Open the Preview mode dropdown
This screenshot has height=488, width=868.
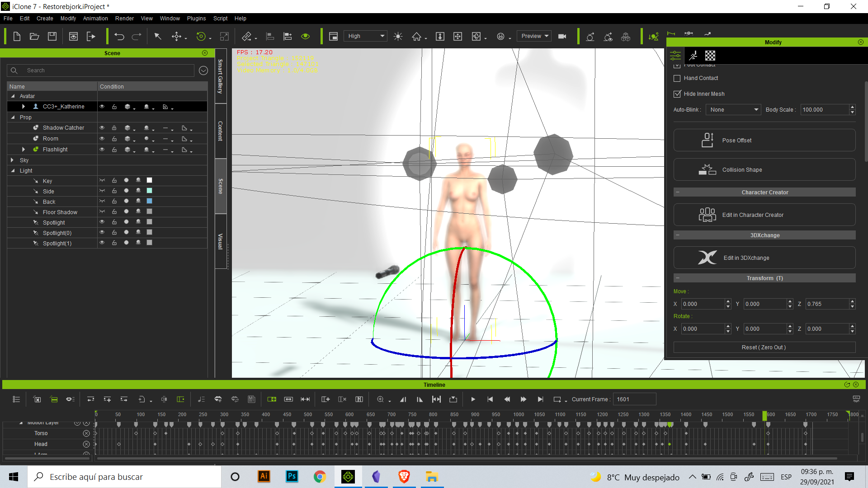(x=534, y=36)
